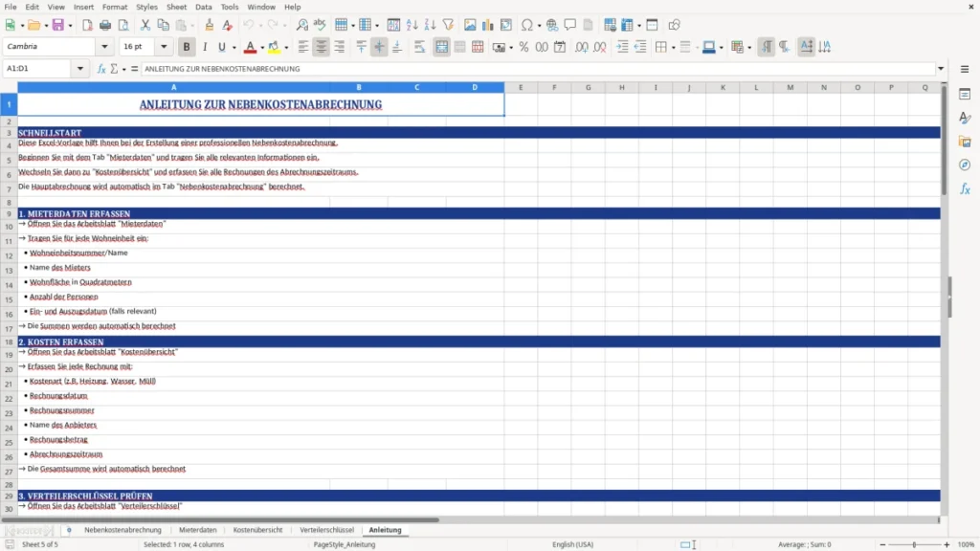Image resolution: width=980 pixels, height=551 pixels.
Task: Toggle Center Vertically alignment
Action: [379, 47]
